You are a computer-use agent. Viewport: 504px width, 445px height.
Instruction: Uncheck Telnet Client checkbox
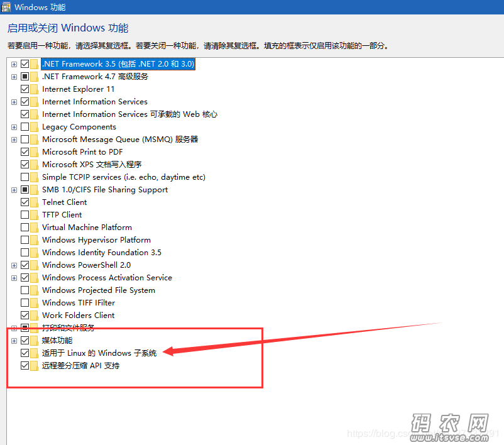pos(25,202)
